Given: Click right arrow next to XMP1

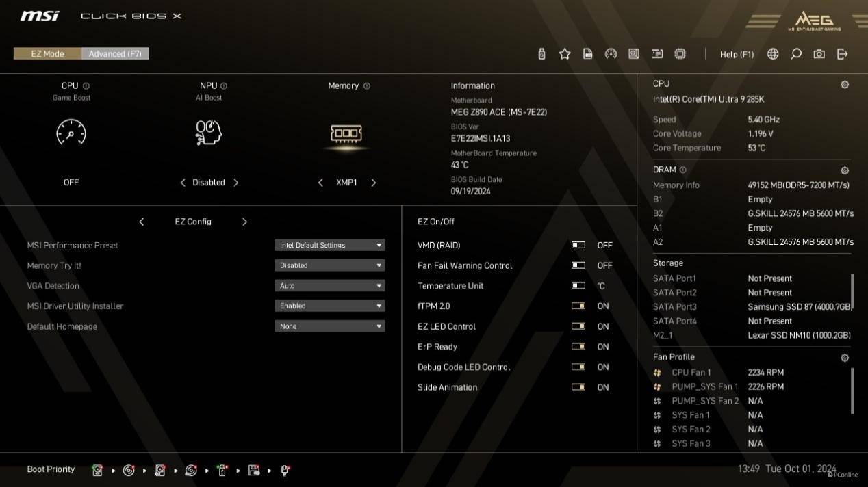Looking at the screenshot, I should click(373, 183).
